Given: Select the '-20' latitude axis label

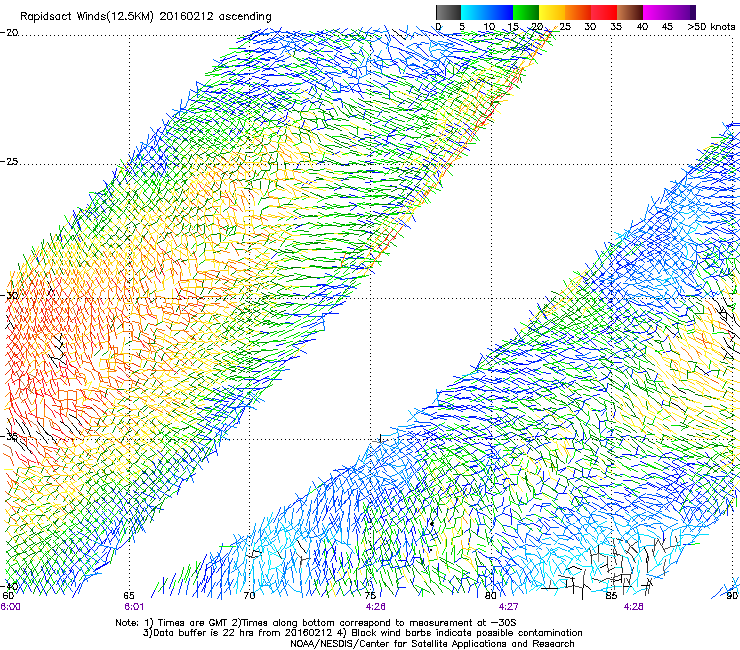Looking at the screenshot, I should tap(9, 33).
